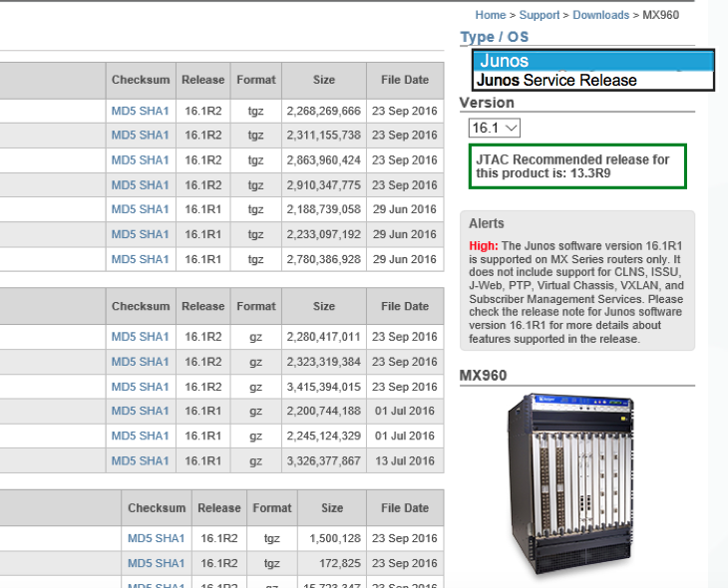This screenshot has height=588, width=728.
Task: Select the Junos option in Type/OS list
Action: coord(593,61)
